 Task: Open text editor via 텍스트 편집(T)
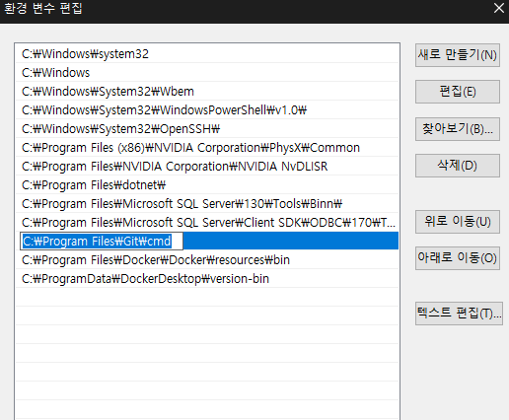[459, 314]
